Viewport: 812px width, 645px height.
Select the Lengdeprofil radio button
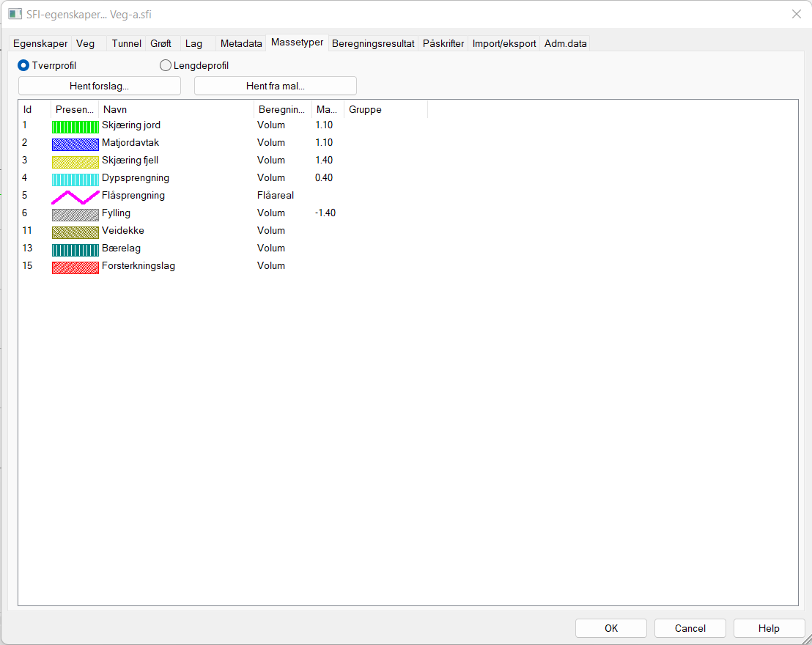[166, 65]
